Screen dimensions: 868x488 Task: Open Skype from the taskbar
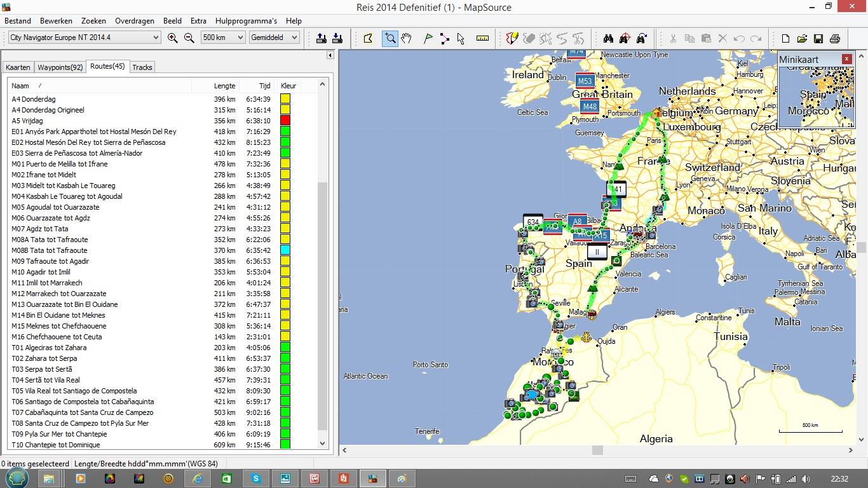256,478
